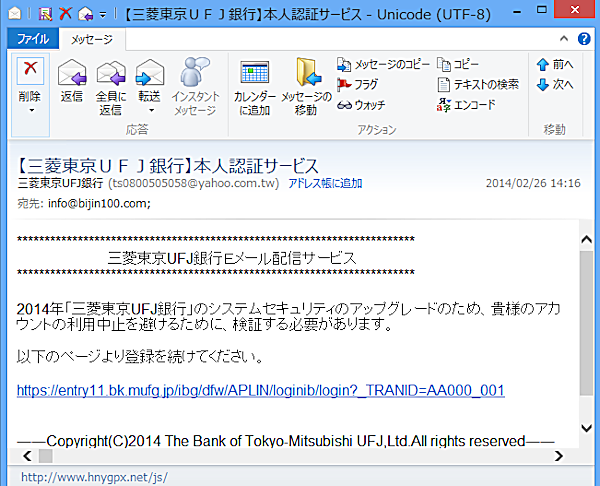Image resolution: width=600 pixels, height=486 pixels.
Task: Collapse the ribbon with the caret
Action: tap(564, 38)
